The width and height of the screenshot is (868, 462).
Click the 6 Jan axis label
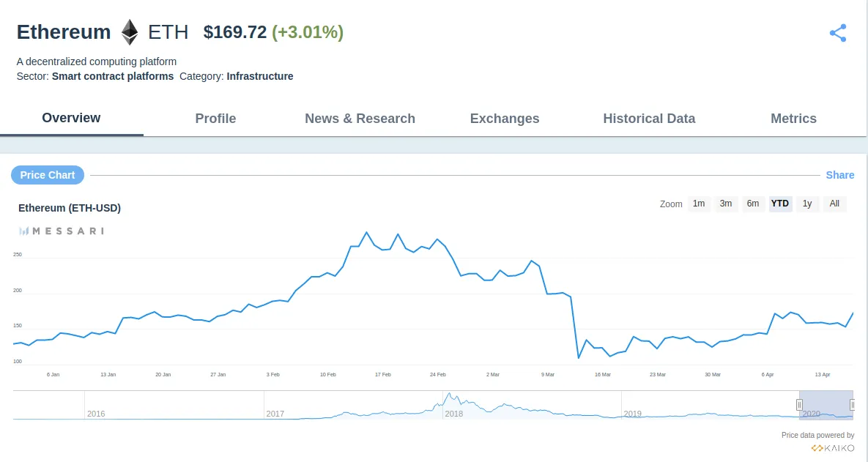[x=53, y=375]
